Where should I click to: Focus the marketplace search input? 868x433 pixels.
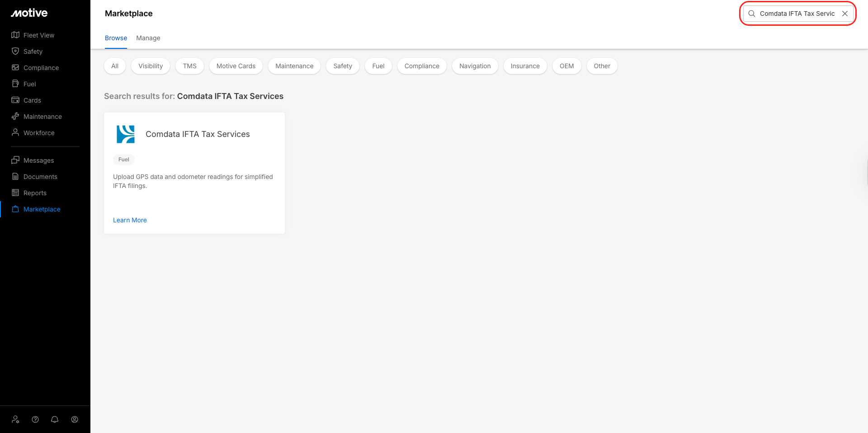click(797, 14)
